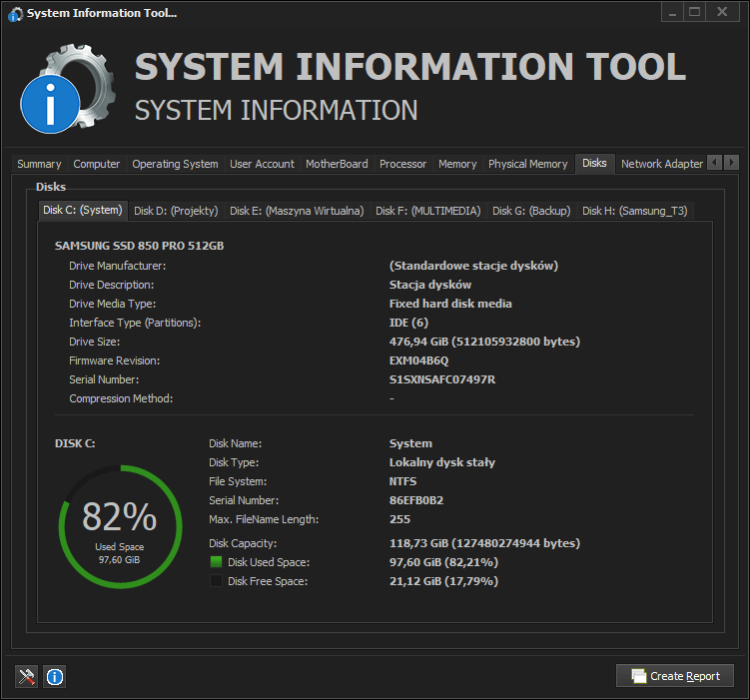Click the IDE (6) interface value
This screenshot has width=750, height=700.
pos(409,323)
